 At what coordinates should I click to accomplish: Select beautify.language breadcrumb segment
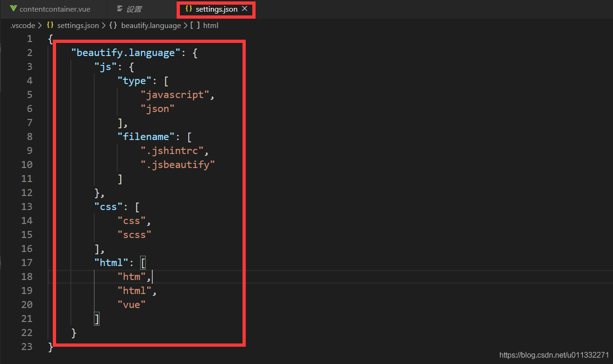(151, 26)
